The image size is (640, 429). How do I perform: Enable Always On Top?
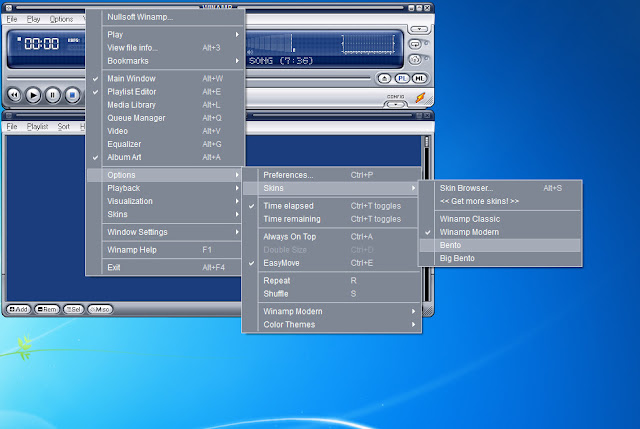click(332, 237)
